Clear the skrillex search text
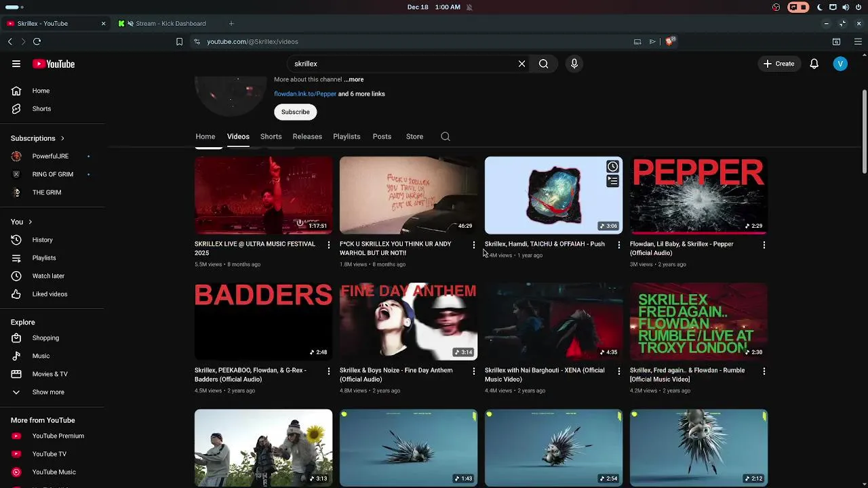The height and width of the screenshot is (488, 868). pyautogui.click(x=521, y=64)
